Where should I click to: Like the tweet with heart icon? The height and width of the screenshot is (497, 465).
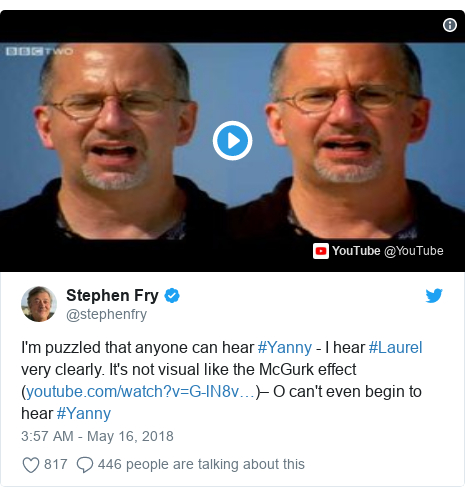coord(31,464)
